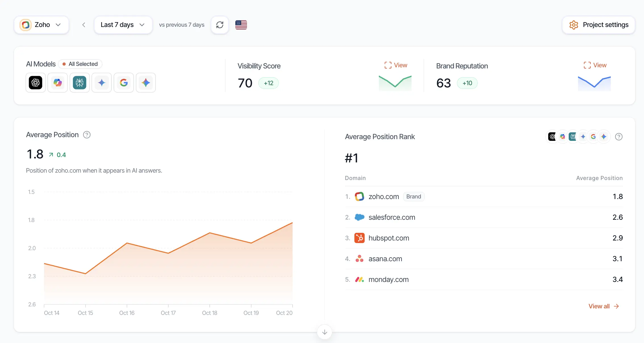Image resolution: width=644 pixels, height=343 pixels.
Task: Click the Zoho logo icon in project selector
Action: [x=26, y=25]
